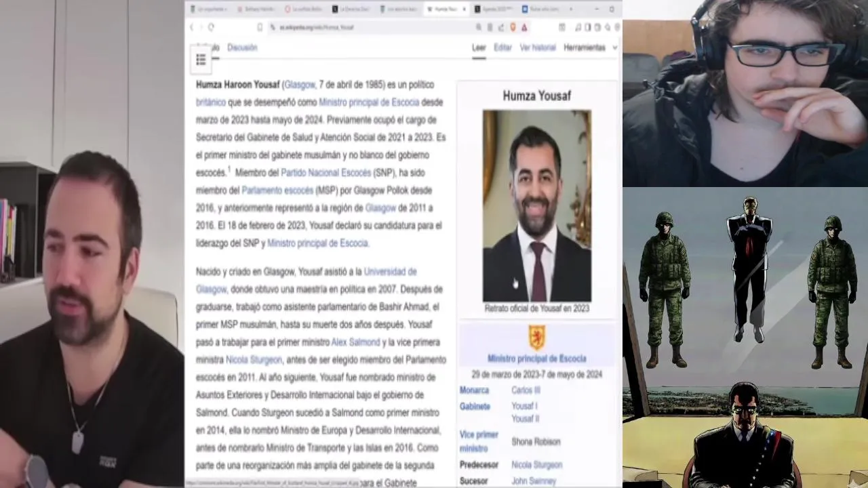
Task: Close the Humza Yousaf browser tab
Action: point(464,9)
